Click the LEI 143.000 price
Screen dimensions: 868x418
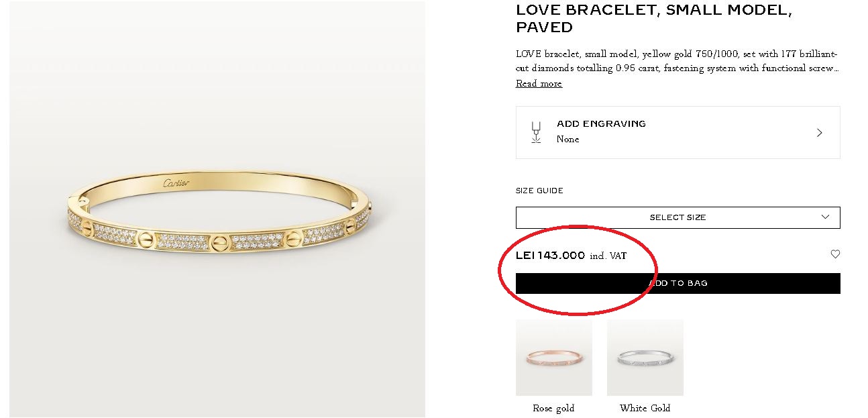(550, 256)
